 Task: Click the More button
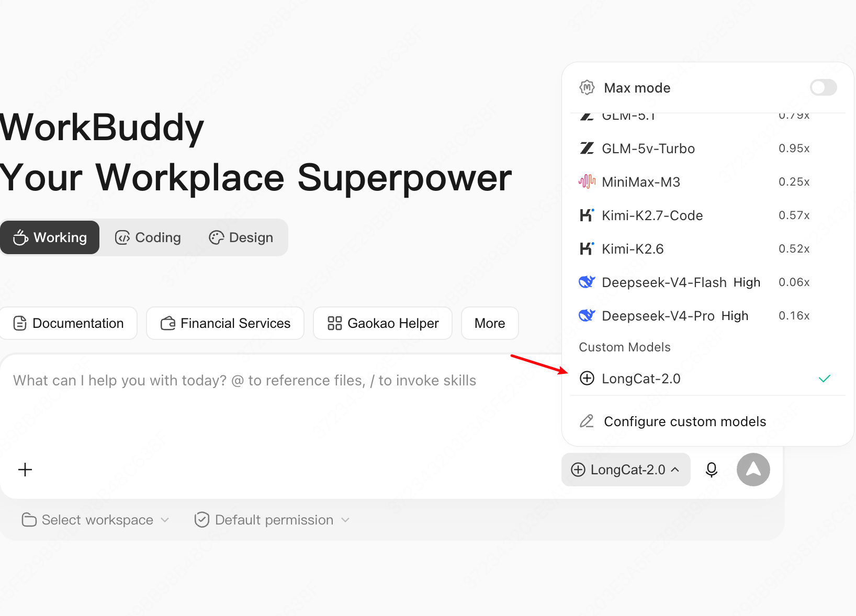[x=490, y=323]
